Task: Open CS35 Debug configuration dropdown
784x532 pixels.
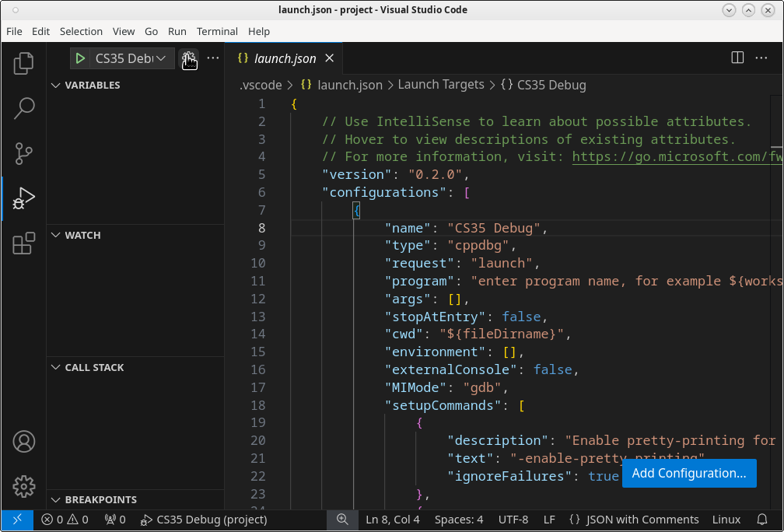Action: [131, 58]
